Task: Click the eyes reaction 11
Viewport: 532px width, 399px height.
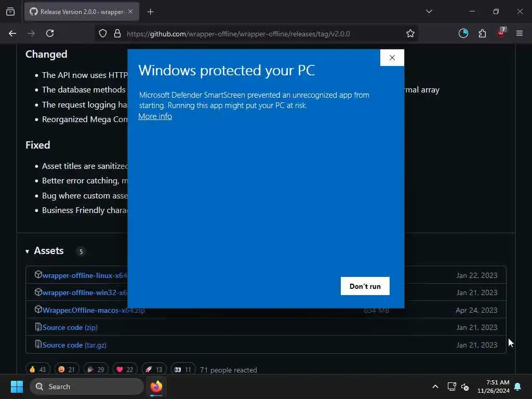Action: pyautogui.click(x=183, y=369)
